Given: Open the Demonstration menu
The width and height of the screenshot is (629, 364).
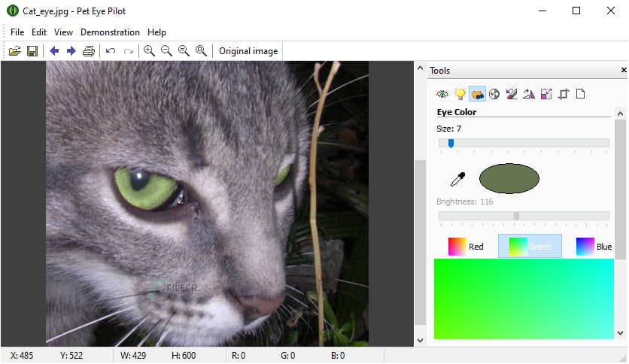Looking at the screenshot, I should click(x=110, y=32).
